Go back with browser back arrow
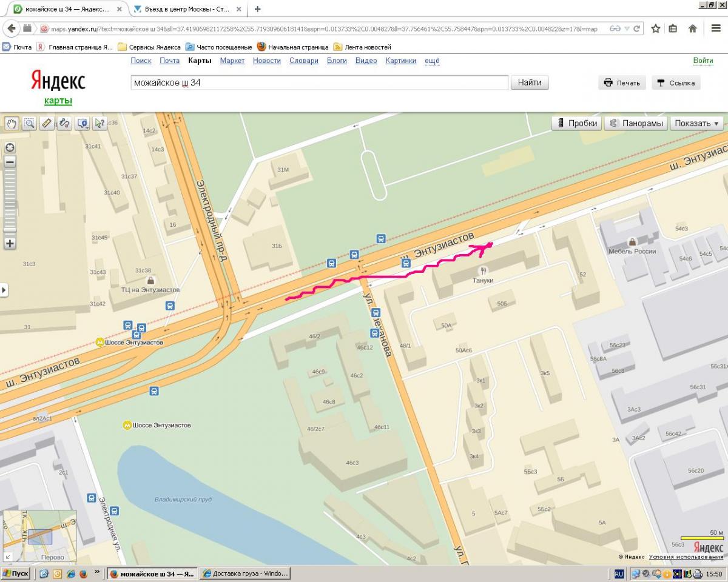 click(12, 28)
